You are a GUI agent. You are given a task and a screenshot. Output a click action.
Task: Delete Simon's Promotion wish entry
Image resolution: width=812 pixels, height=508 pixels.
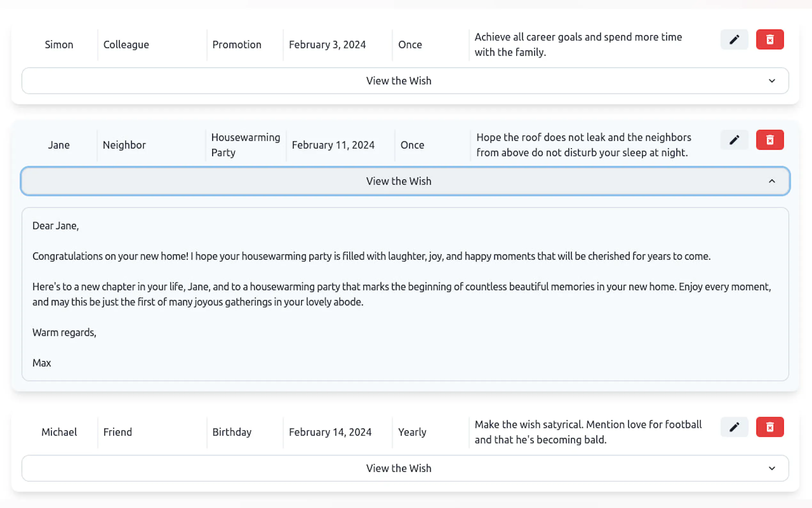770,40
